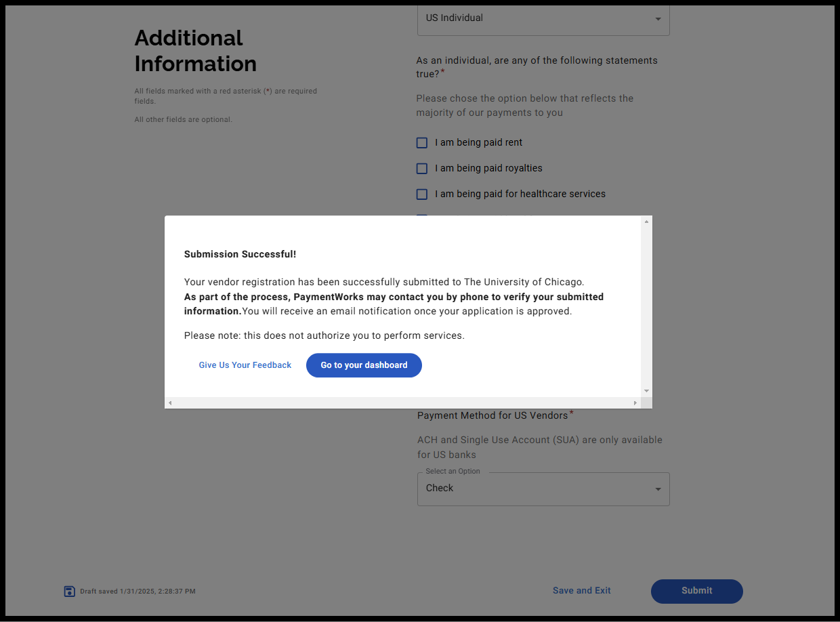Click the floppy disk draft saved icon
The width and height of the screenshot is (840, 622).
coord(69,592)
